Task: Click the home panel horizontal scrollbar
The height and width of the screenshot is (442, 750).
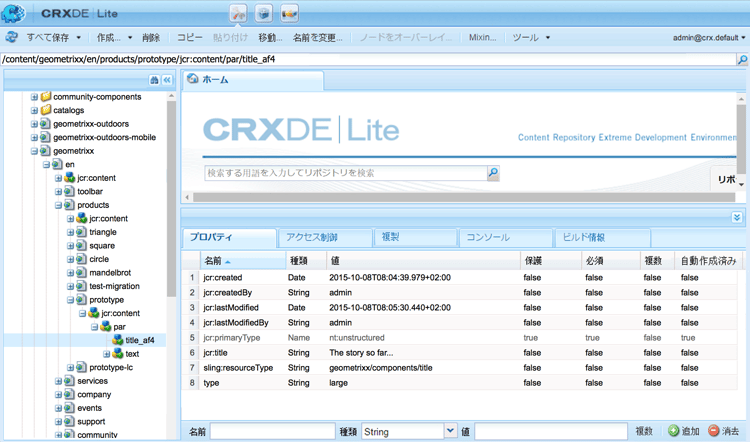Action: click(463, 197)
